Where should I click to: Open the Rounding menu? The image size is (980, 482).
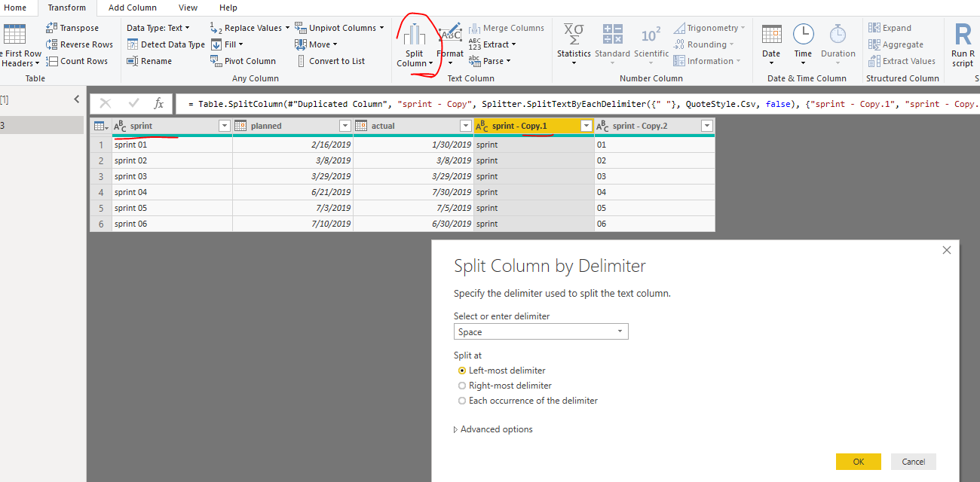click(x=704, y=44)
